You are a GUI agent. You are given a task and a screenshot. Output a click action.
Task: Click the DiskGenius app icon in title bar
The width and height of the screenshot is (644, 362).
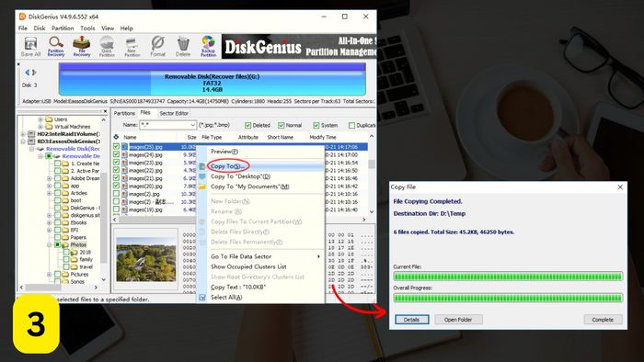(x=22, y=17)
